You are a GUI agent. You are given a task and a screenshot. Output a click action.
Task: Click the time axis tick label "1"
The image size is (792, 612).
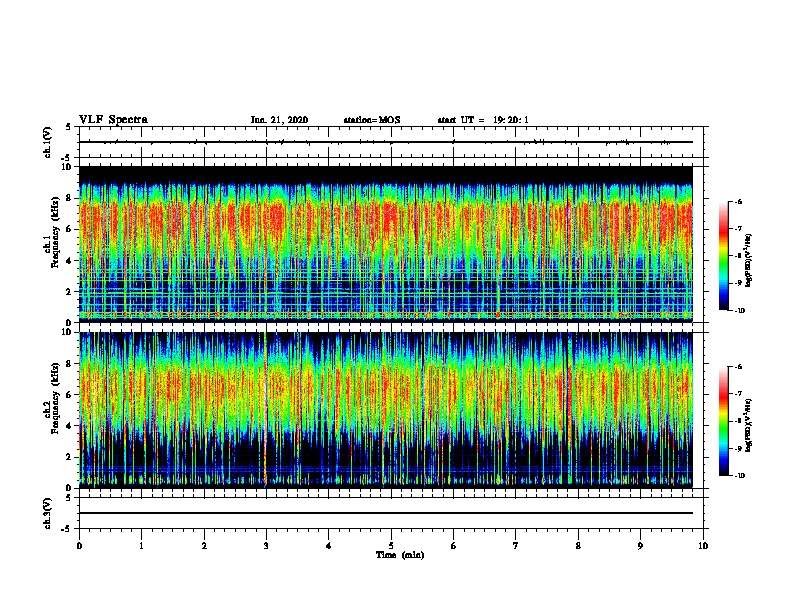point(141,546)
